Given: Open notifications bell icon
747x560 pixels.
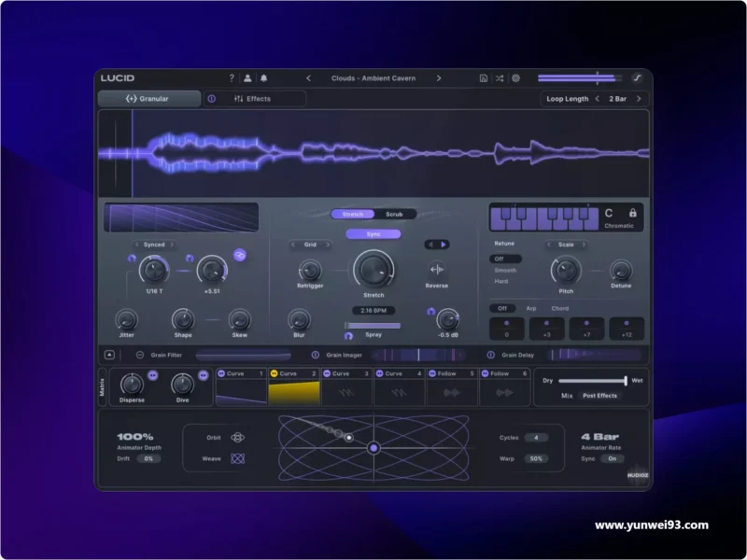Looking at the screenshot, I should coord(263,78).
